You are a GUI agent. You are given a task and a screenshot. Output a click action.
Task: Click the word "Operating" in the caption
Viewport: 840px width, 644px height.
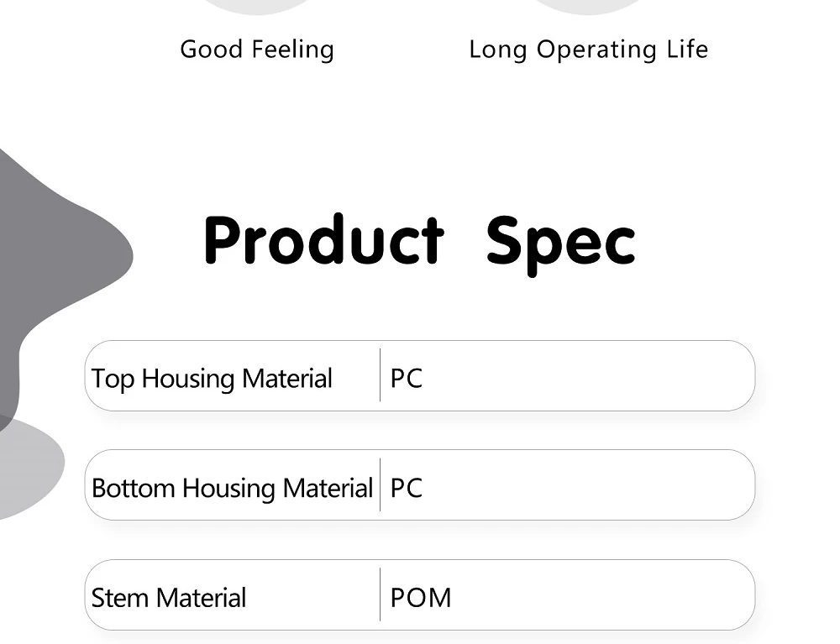click(598, 50)
